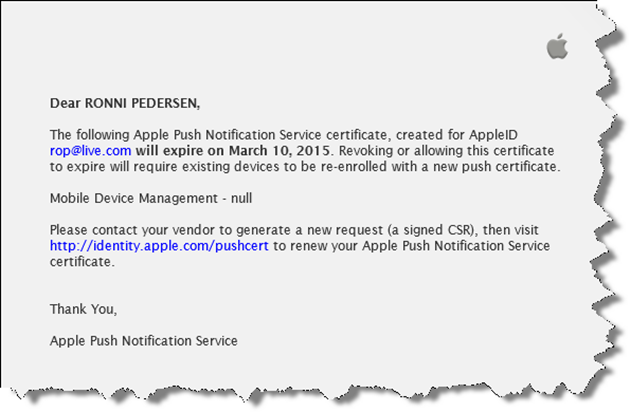Click the word "certificate." ending the renewal paragraph
This screenshot has width=630, height=412.
(82, 262)
